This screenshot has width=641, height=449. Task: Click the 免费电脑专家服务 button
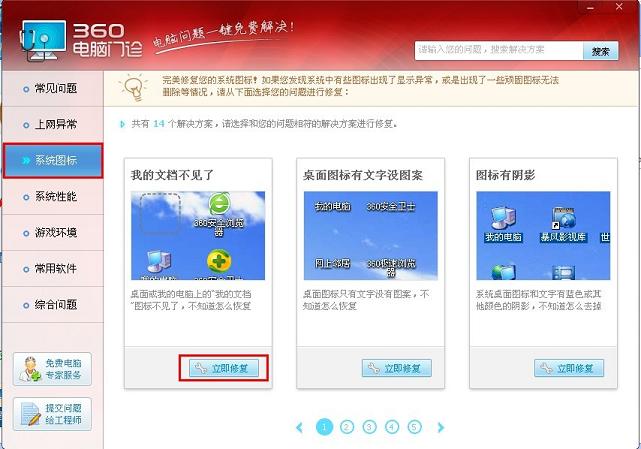point(52,369)
